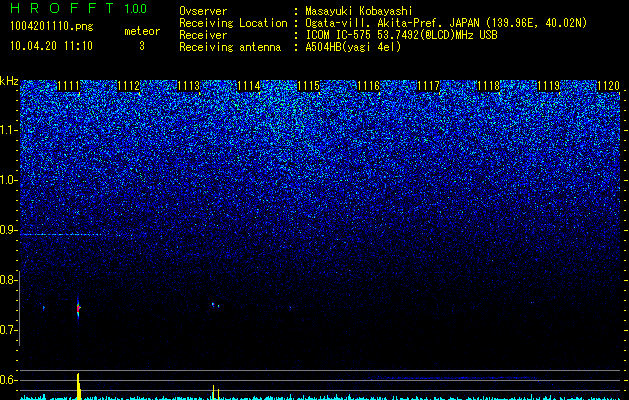The height and width of the screenshot is (400, 629).
Task: Click the 0.9 frequency axis label
Action: coord(8,230)
